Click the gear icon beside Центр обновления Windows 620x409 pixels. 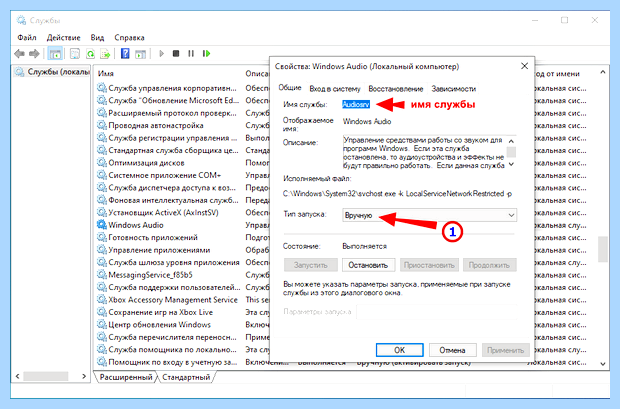[102, 324]
